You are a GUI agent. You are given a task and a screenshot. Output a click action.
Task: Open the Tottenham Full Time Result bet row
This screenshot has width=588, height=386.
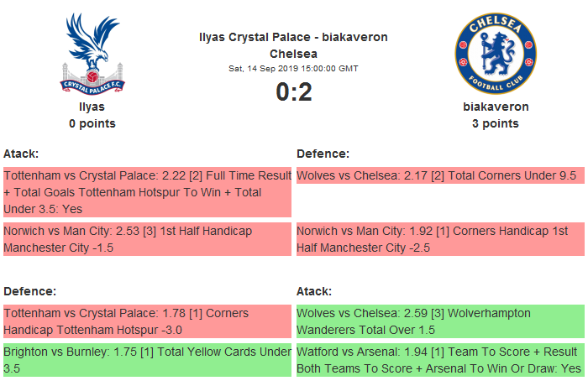147,192
